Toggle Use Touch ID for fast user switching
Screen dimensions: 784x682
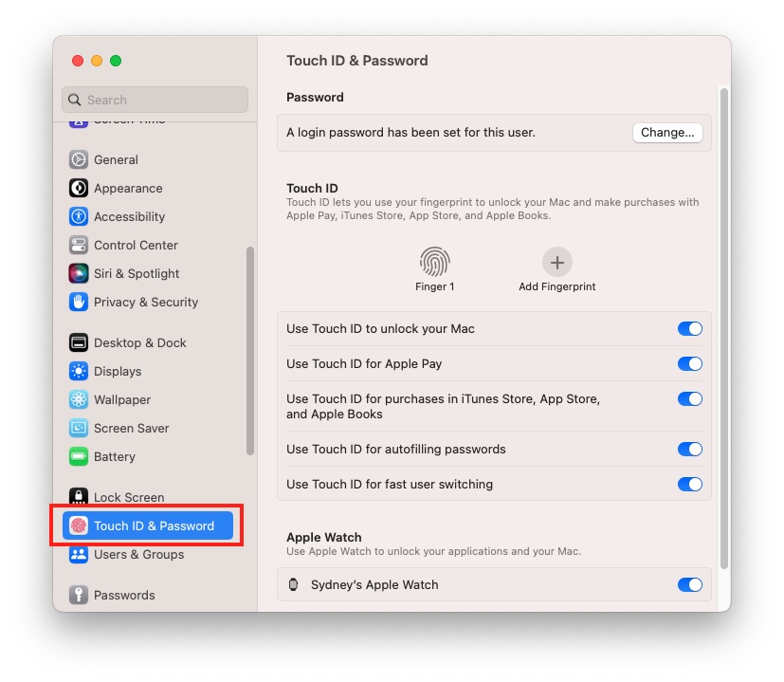pyautogui.click(x=689, y=484)
